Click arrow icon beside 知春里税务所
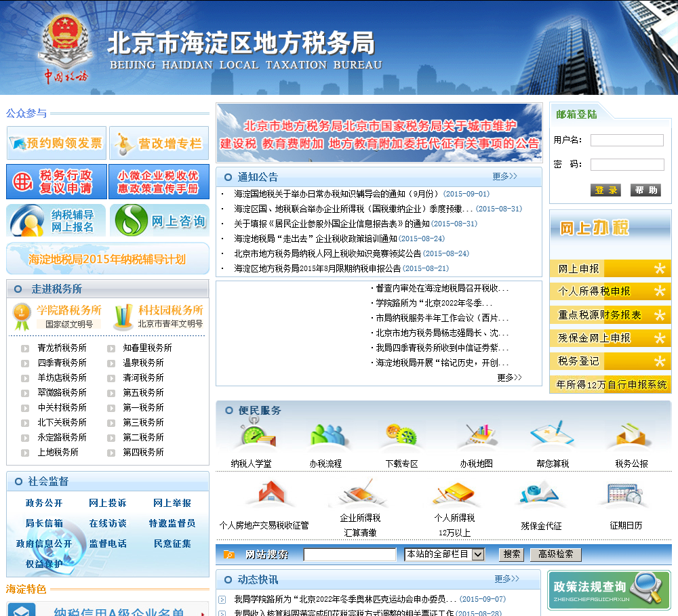The image size is (678, 616). pyautogui.click(x=111, y=348)
